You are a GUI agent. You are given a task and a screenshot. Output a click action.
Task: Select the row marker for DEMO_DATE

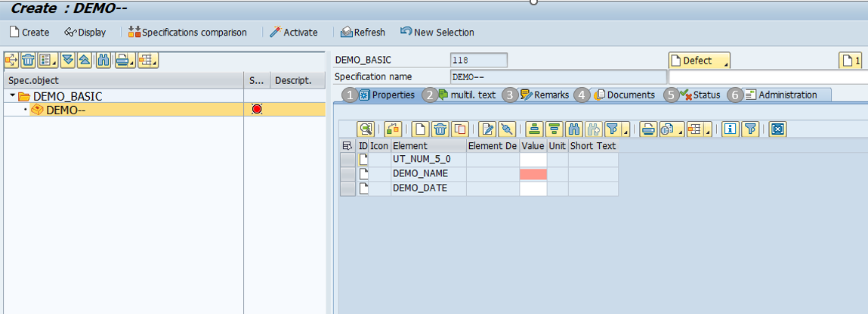coord(347,188)
